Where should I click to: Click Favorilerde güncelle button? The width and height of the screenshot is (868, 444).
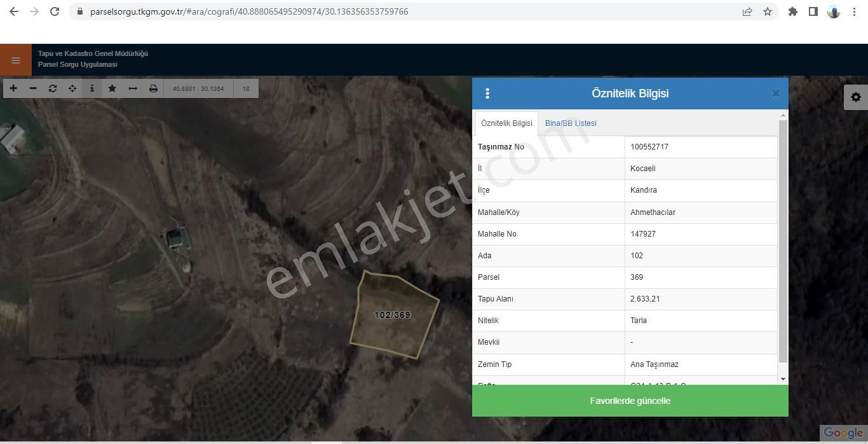pyautogui.click(x=630, y=401)
